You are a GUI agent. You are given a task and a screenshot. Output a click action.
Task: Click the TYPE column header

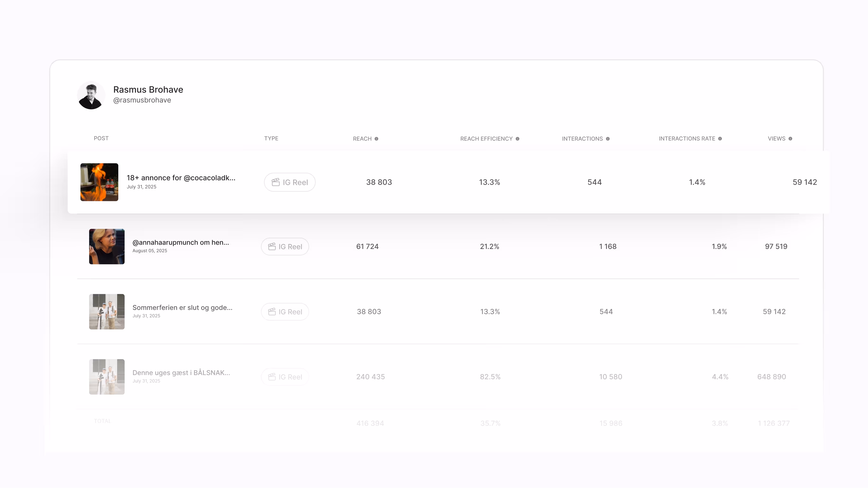point(271,138)
